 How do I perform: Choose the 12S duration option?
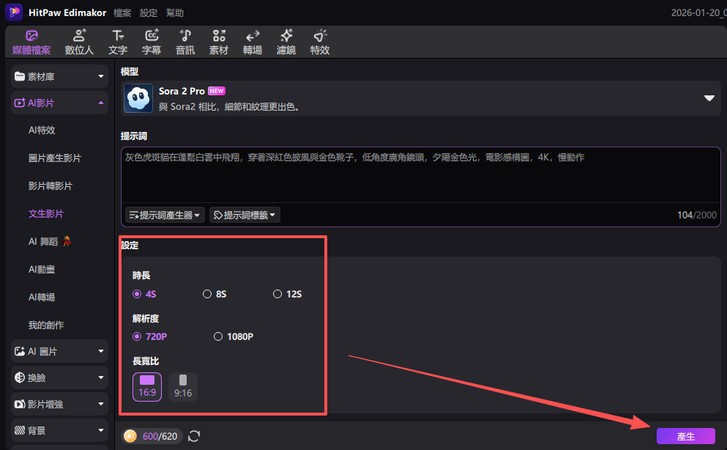point(287,294)
